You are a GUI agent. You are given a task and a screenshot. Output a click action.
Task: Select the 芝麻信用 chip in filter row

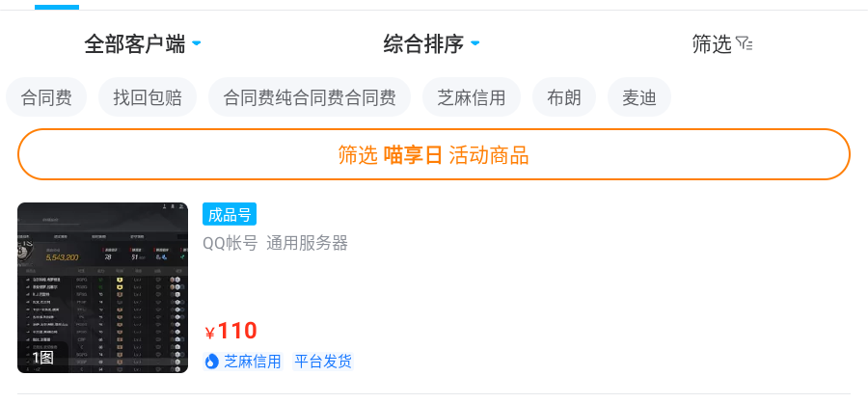[472, 97]
